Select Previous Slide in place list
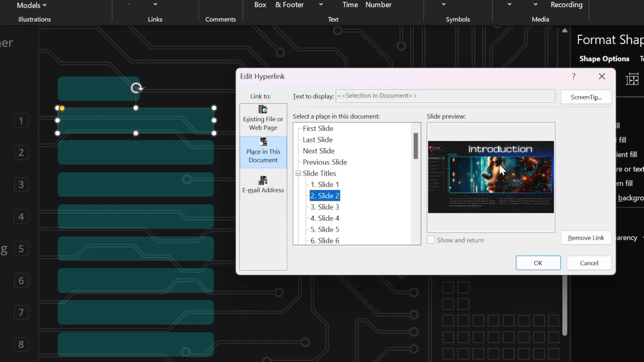The image size is (644, 362). coord(325,162)
